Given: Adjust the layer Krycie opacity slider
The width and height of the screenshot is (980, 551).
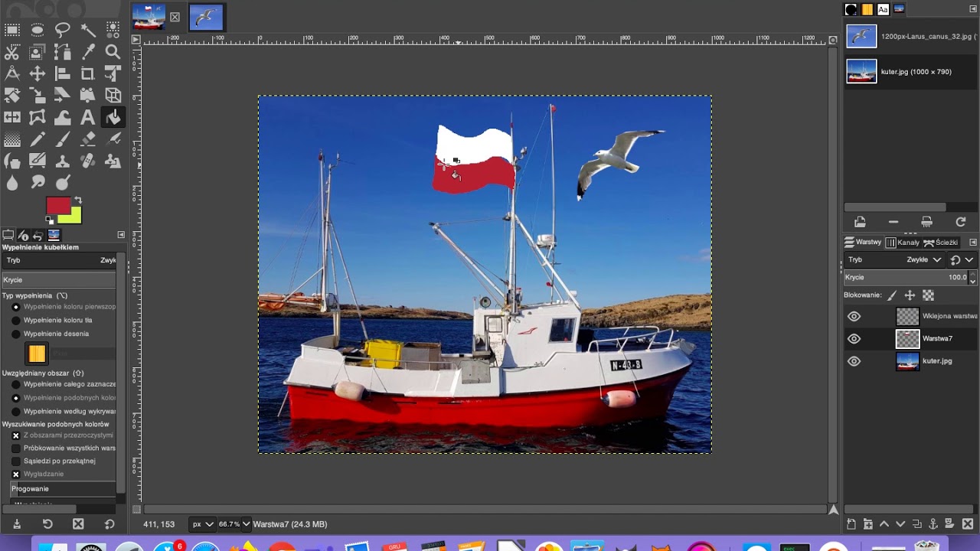Looking at the screenshot, I should (906, 277).
